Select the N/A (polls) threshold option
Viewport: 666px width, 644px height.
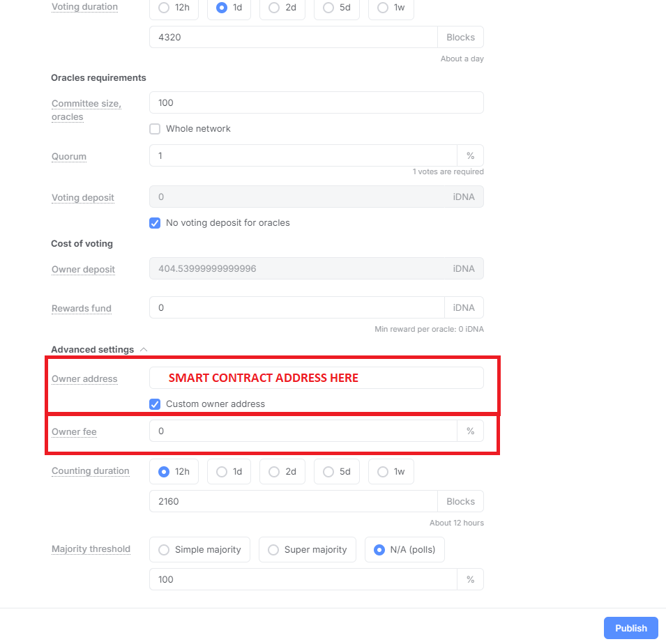(404, 550)
